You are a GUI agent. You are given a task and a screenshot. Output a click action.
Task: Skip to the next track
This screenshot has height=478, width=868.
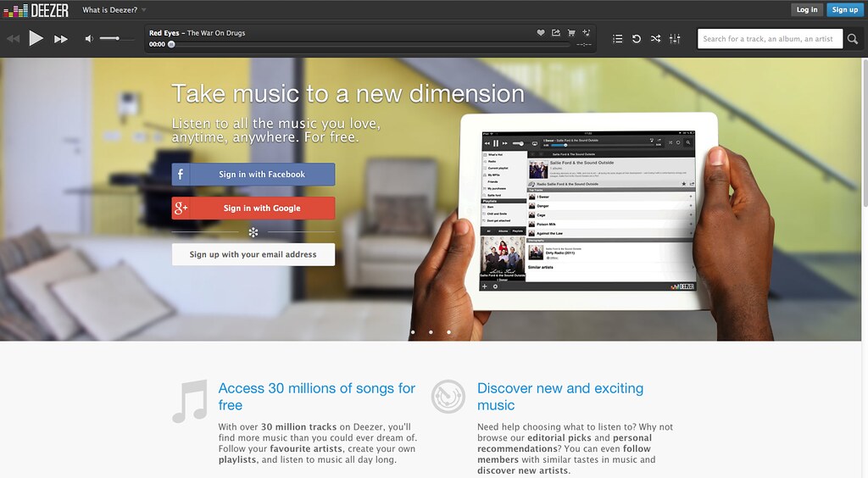pos(61,39)
